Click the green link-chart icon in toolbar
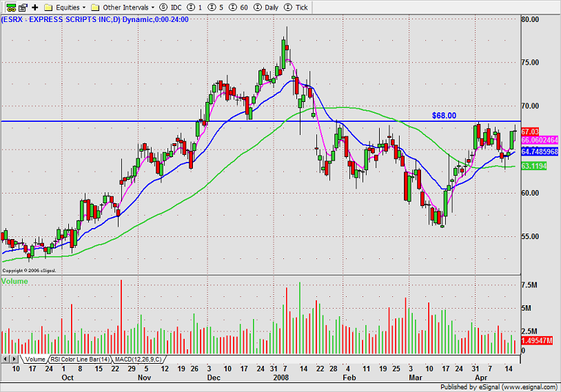Screen dimensions: 561x392 (12, 7)
